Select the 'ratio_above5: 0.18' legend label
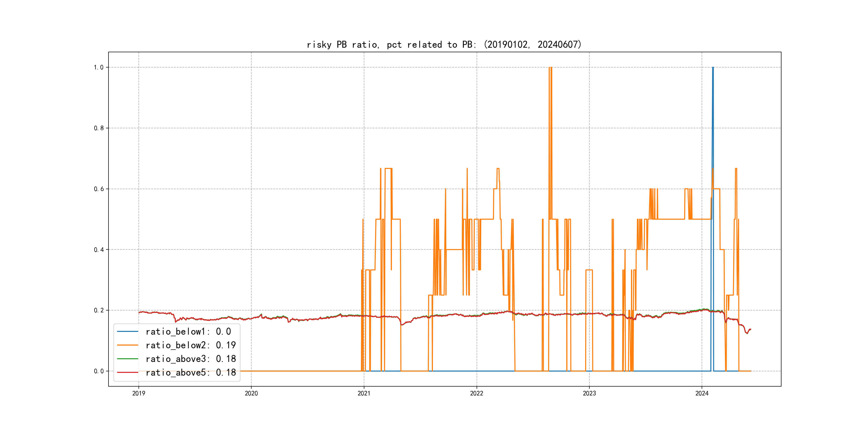Viewport: 868px width, 434px height. [190, 372]
